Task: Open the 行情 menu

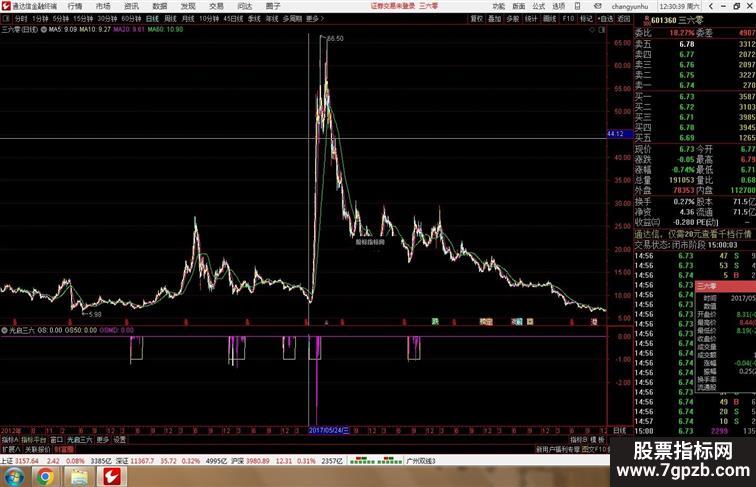Action: tap(75, 6)
